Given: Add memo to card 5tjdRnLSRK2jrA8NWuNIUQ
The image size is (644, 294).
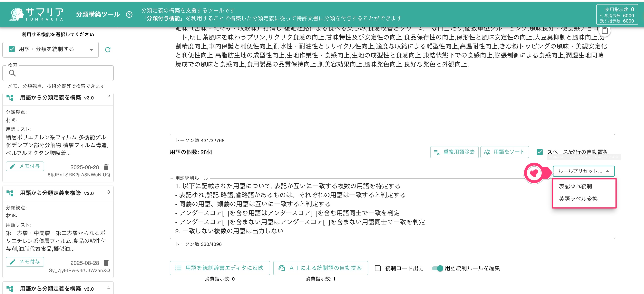Looking at the screenshot, I should [x=25, y=166].
